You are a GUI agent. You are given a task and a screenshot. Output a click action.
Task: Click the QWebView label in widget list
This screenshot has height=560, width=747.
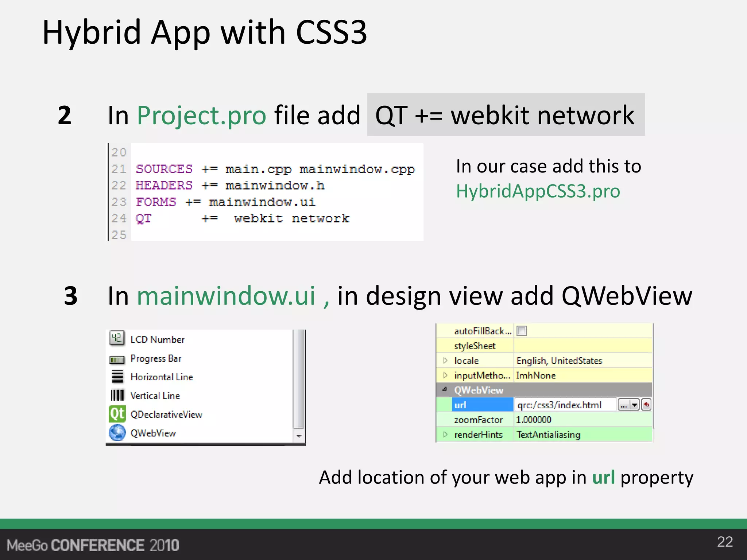click(x=153, y=433)
